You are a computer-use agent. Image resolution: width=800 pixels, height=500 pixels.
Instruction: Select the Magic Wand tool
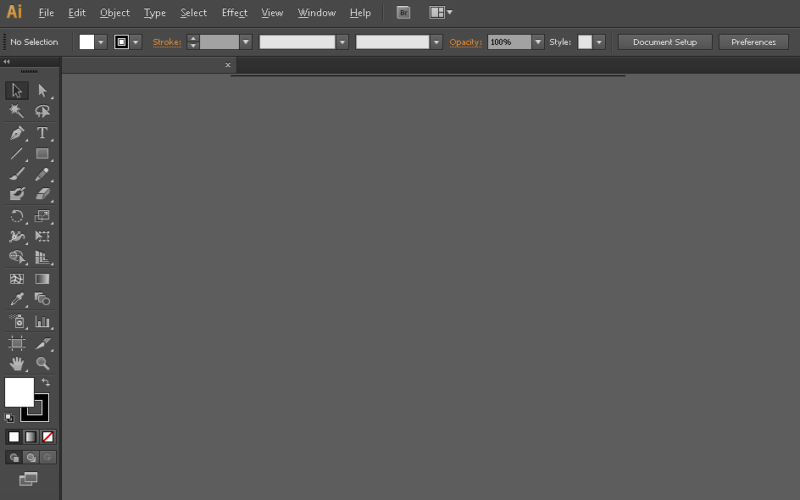[17, 111]
